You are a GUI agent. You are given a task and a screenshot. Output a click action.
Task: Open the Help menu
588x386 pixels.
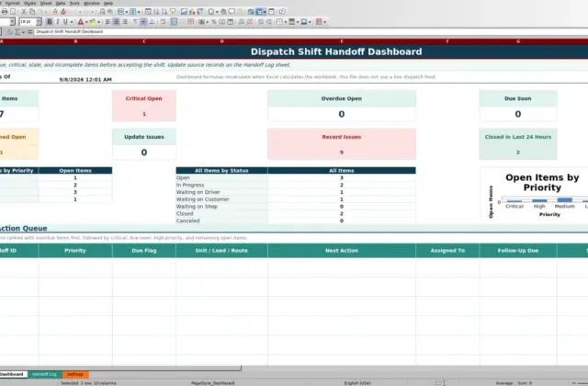tap(108, 3)
